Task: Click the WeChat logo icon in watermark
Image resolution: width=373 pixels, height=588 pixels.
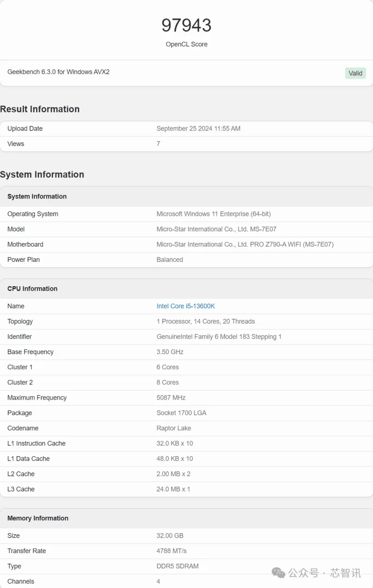Action: click(278, 572)
